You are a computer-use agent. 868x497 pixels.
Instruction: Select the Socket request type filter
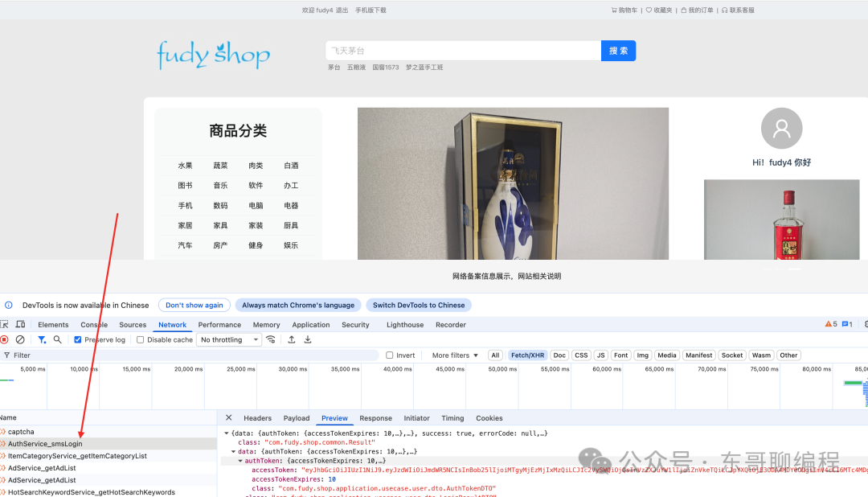[x=732, y=355]
